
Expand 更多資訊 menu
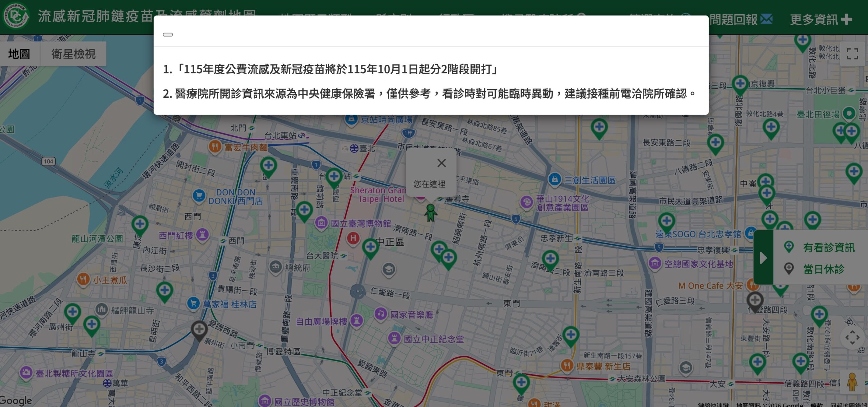[821, 19]
